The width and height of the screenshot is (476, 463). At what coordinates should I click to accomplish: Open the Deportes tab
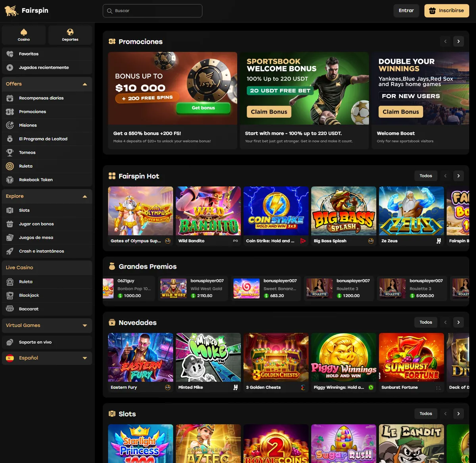point(70,35)
